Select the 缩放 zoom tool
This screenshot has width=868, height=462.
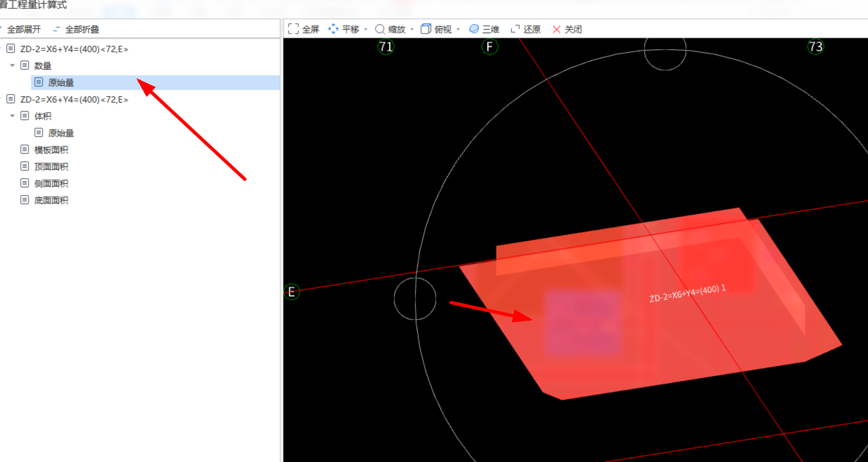coord(390,29)
